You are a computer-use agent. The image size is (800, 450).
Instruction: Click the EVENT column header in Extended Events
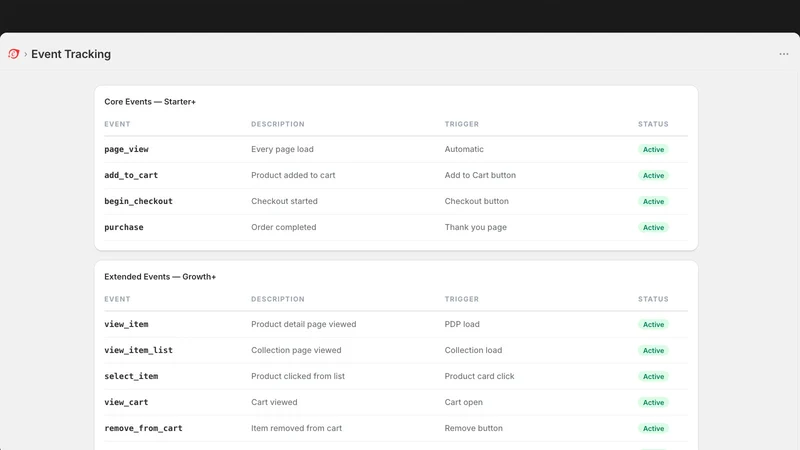coord(117,299)
